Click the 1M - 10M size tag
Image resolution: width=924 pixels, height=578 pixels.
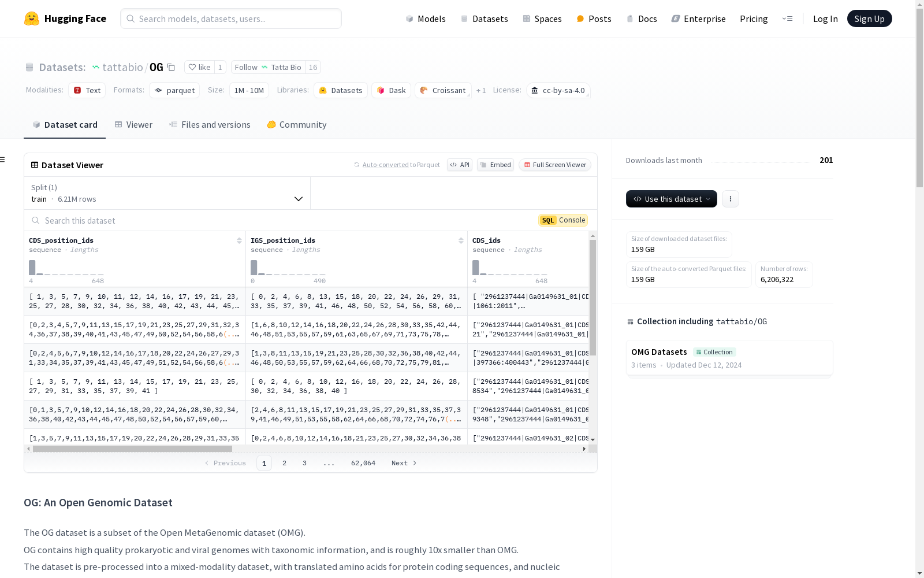click(249, 90)
